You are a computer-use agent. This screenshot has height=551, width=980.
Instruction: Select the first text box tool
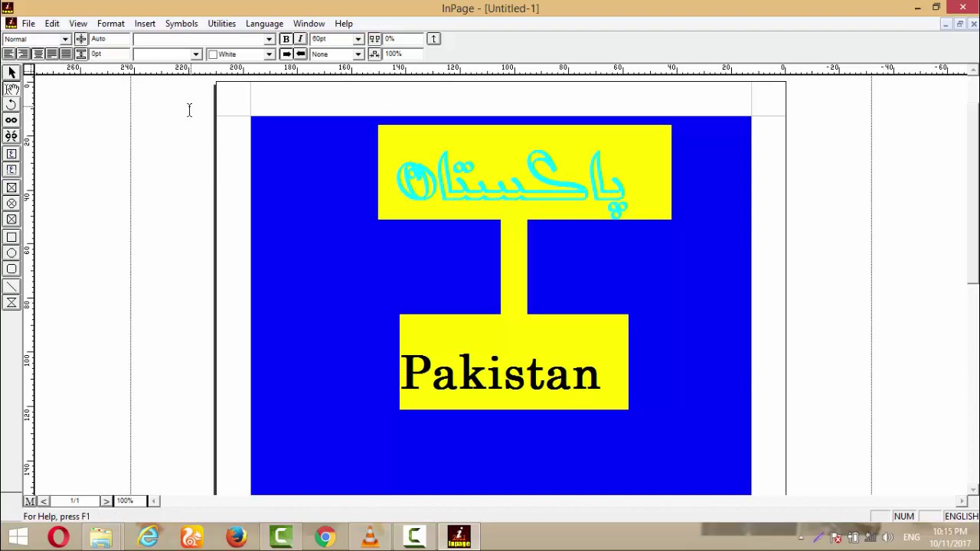coord(11,154)
